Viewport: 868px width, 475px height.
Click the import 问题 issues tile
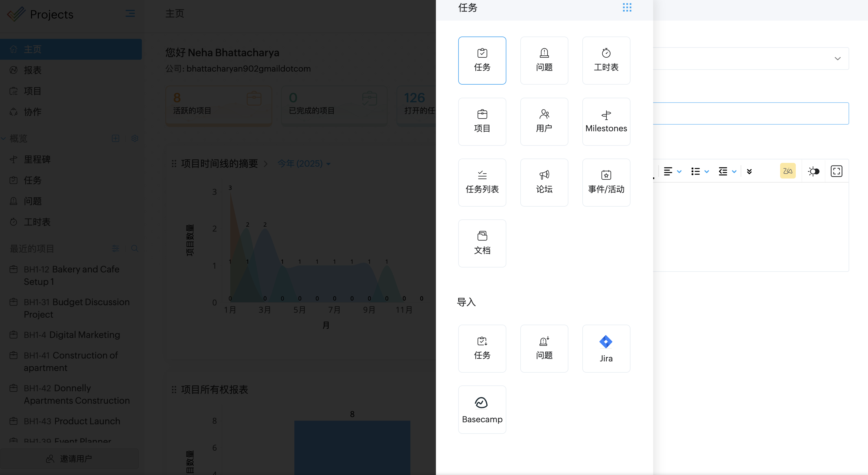[544, 348]
